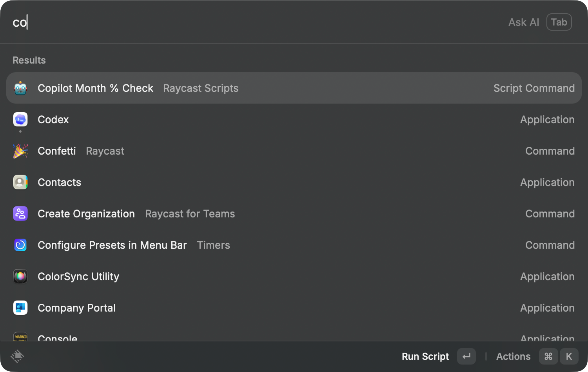Click the ⌘ keyboard shortcut badge

548,356
